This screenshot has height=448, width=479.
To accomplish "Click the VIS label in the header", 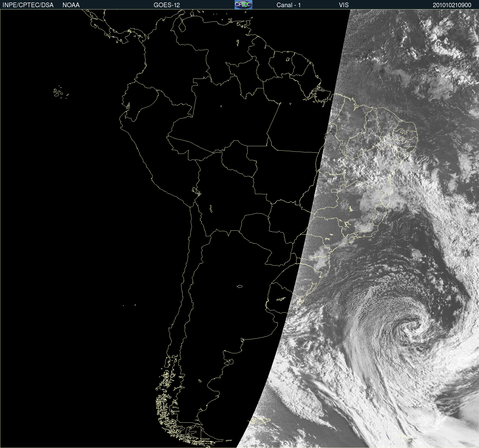I will click(x=344, y=5).
